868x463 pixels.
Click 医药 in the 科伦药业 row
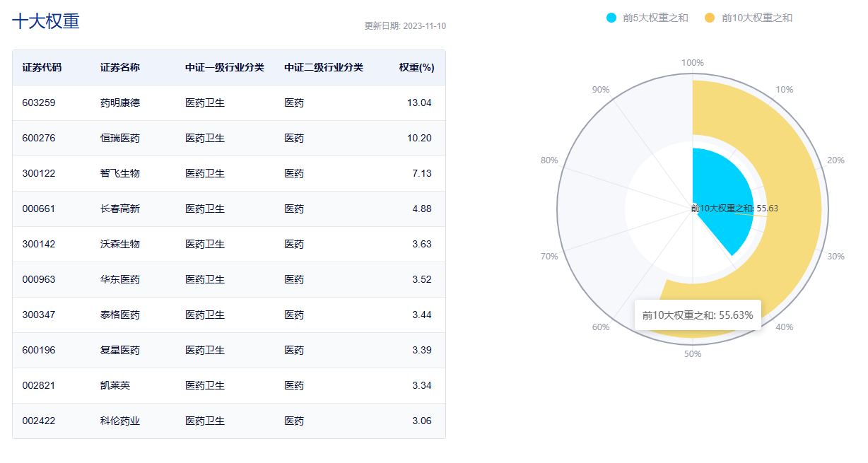[294, 421]
